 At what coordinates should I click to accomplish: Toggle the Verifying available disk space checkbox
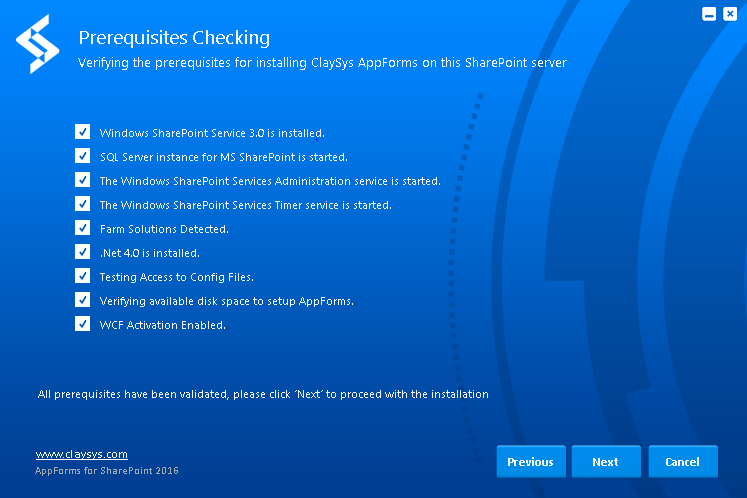pyautogui.click(x=82, y=300)
